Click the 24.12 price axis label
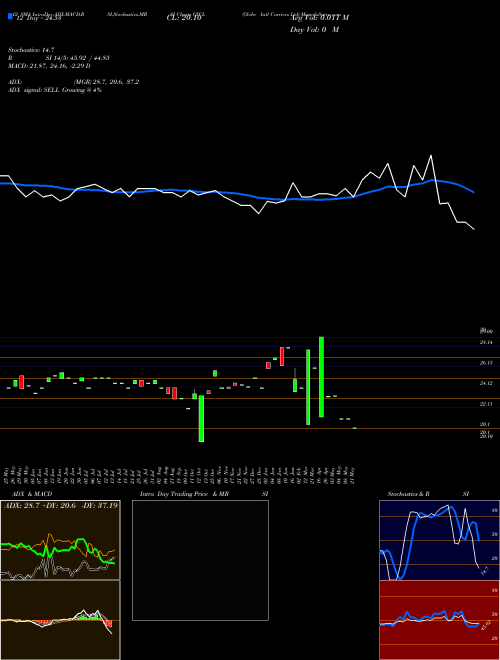The width and height of the screenshot is (500, 660). pyautogui.click(x=486, y=383)
